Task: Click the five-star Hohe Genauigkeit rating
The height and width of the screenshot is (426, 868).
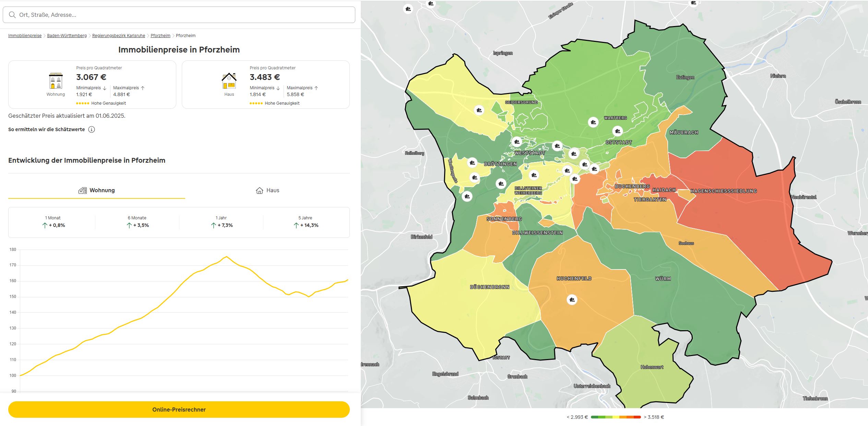Action: pos(82,103)
